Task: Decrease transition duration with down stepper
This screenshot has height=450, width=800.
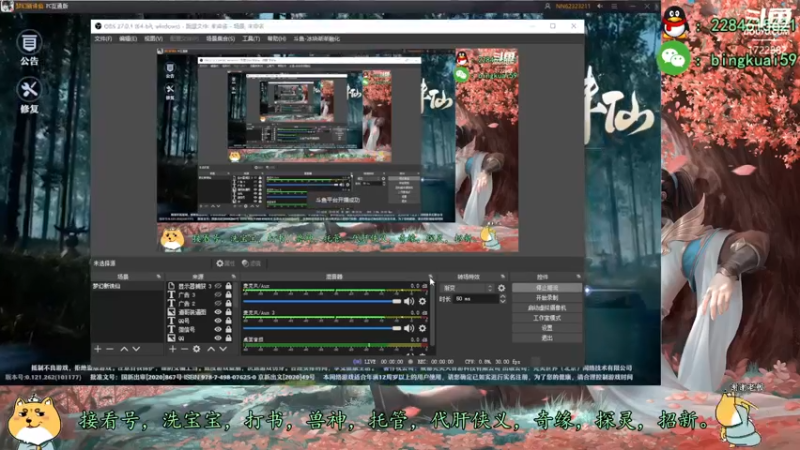Action: 503,302
